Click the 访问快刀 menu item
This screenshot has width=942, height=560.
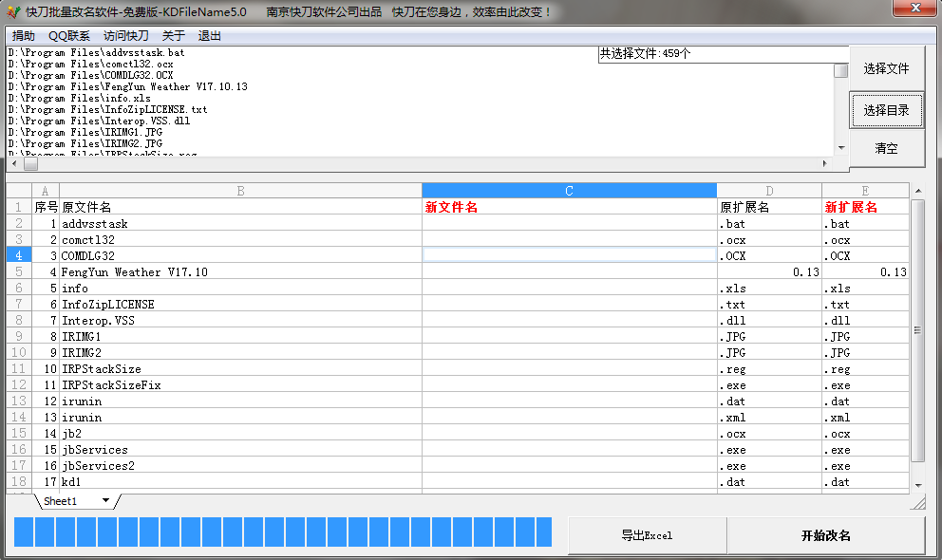(x=126, y=36)
